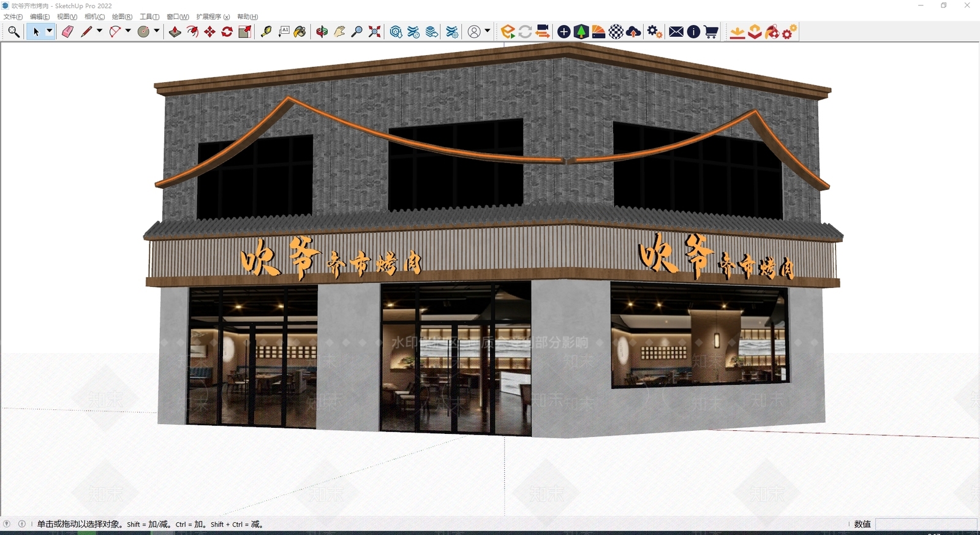This screenshot has height=535, width=980.
Task: Click the red-orange box arrow icon
Action: click(755, 32)
